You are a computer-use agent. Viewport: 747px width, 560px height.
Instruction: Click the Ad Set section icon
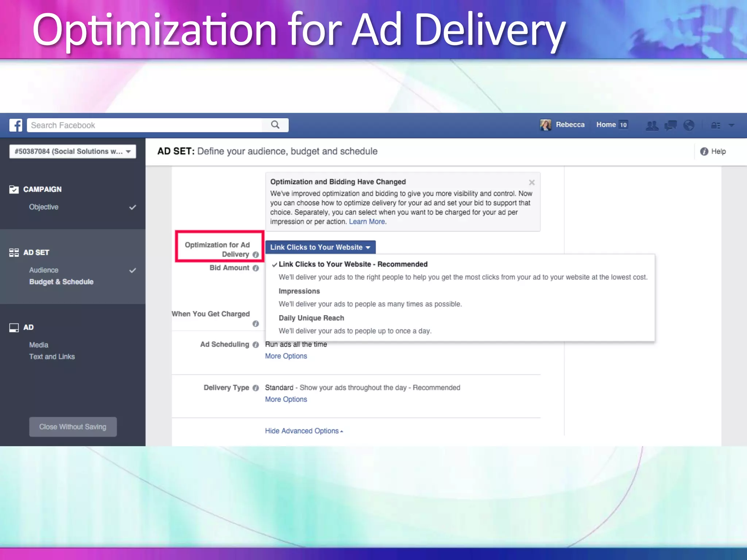[14, 252]
